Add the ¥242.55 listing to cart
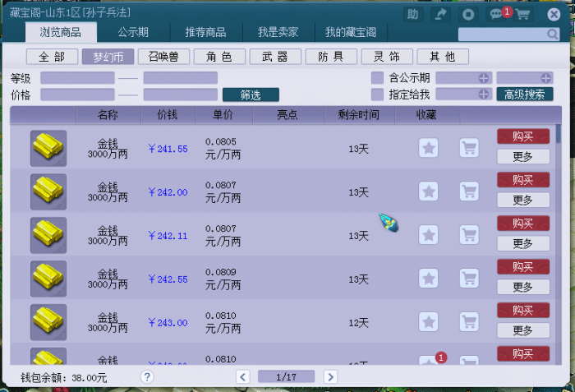This screenshot has height=392, width=575. point(469,279)
